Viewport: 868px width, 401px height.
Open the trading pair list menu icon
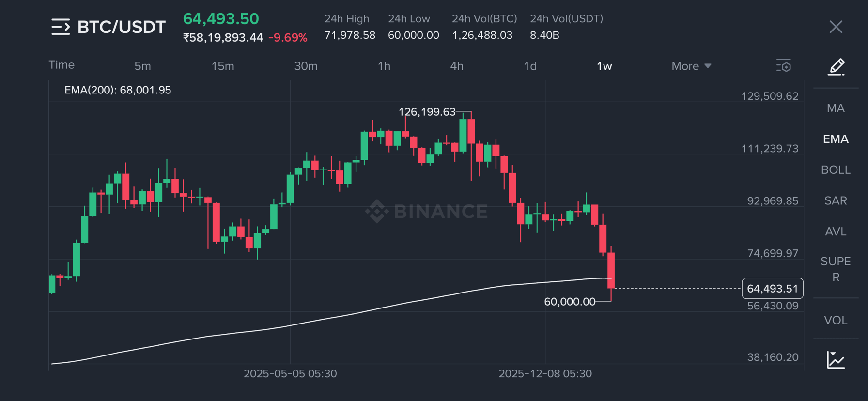(x=61, y=27)
